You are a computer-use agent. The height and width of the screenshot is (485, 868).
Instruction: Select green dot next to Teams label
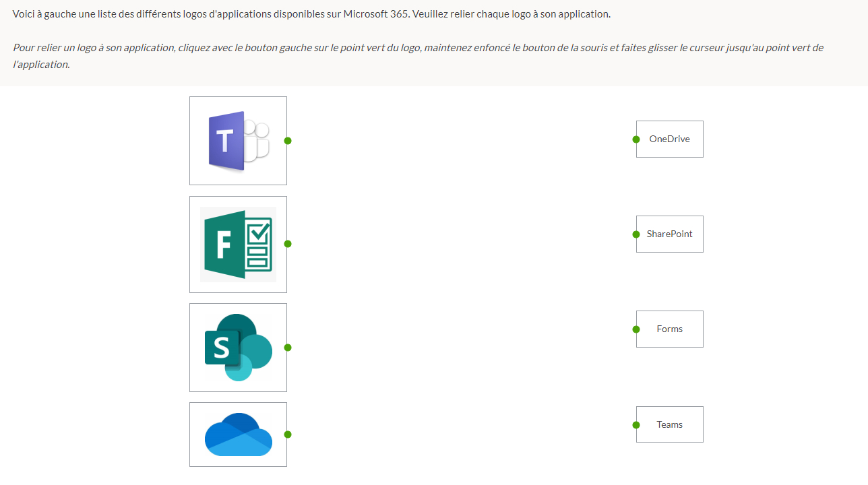[636, 425]
